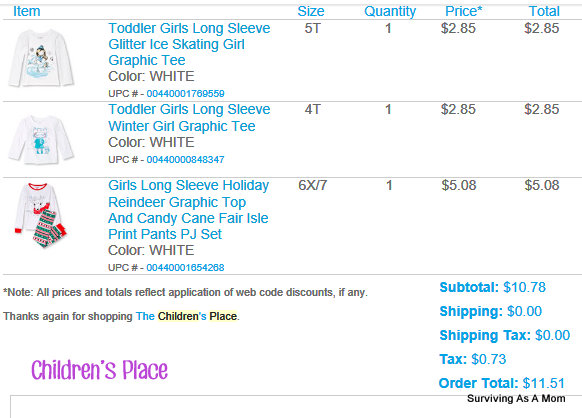Image resolution: width=582 pixels, height=418 pixels.
Task: Click the winter girl tee thumbnail
Action: (41, 139)
